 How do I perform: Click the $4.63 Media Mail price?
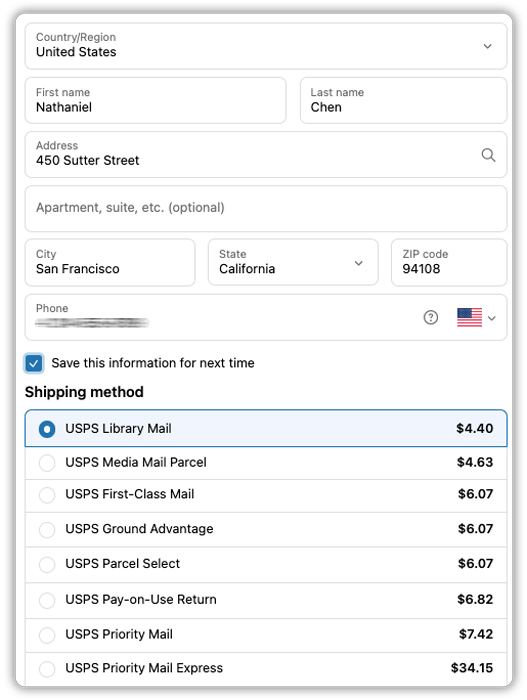point(475,462)
